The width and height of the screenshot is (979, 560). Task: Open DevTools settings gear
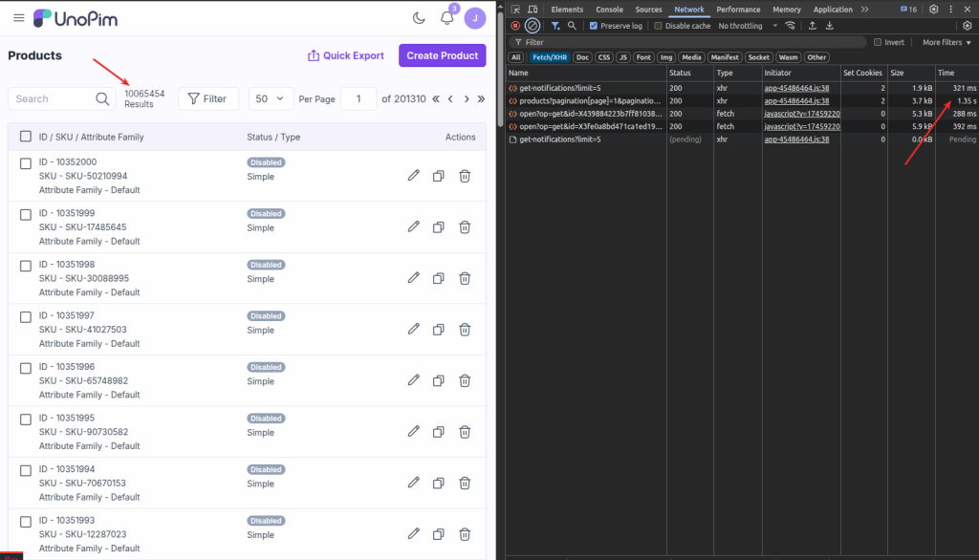pyautogui.click(x=933, y=10)
